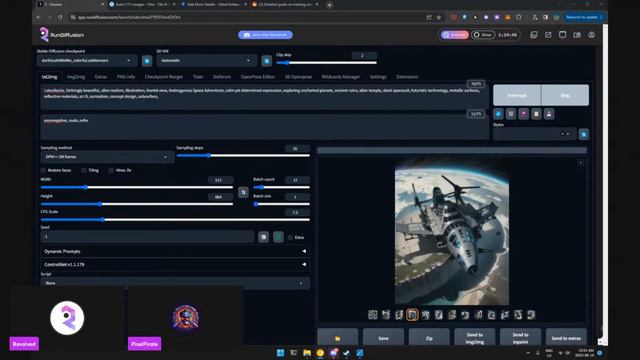Viewport: 640px width, 360px height.
Task: Click the pink extra networks icon
Action: coord(524,114)
